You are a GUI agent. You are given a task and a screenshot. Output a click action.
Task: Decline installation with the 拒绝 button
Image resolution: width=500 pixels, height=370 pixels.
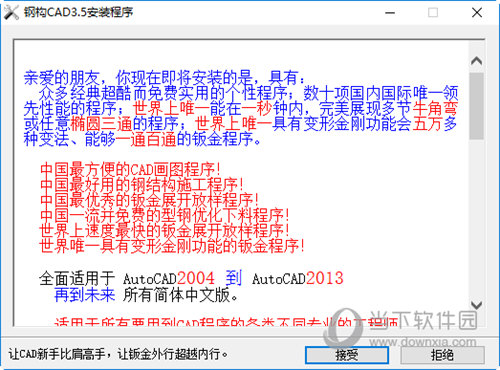(442, 355)
